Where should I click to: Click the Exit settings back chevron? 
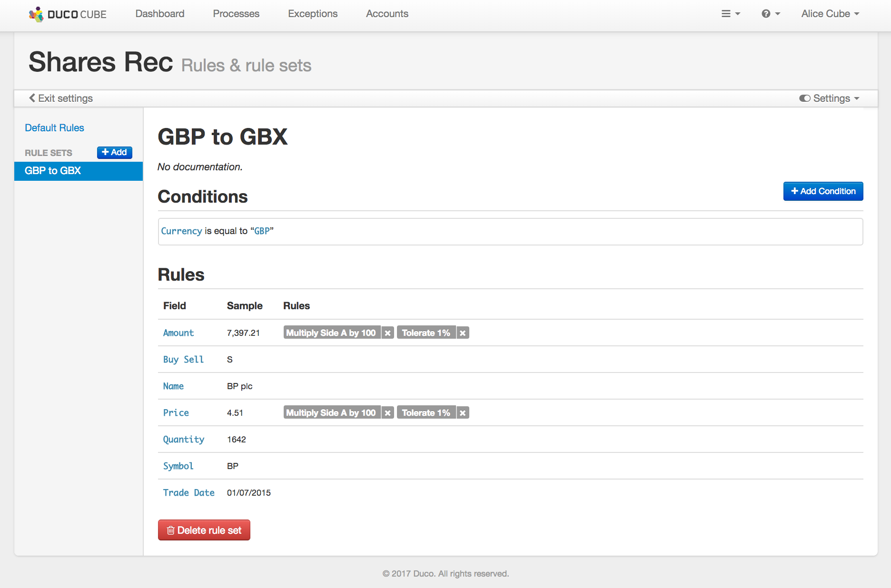tap(32, 98)
